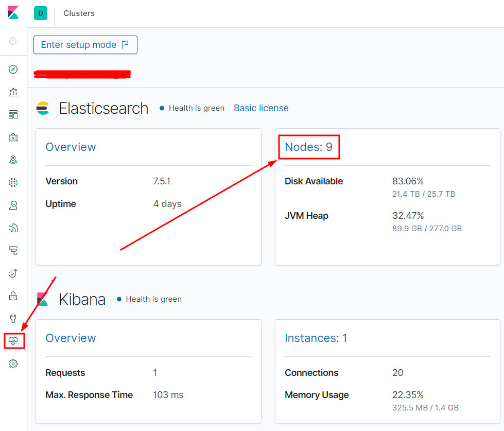504x431 pixels.
Task: Click Enter setup mode button
Action: (x=85, y=45)
